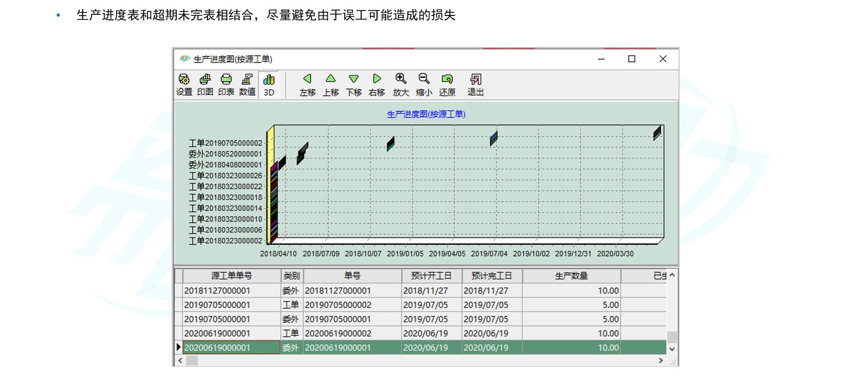Move the chart up with 上移
Image resolution: width=868 pixels, height=383 pixels.
click(330, 85)
